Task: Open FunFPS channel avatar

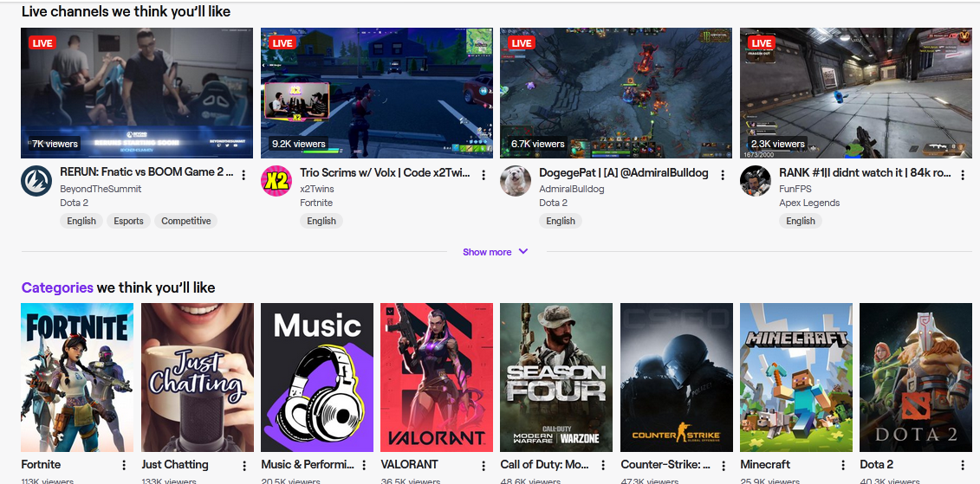Action: tap(756, 181)
